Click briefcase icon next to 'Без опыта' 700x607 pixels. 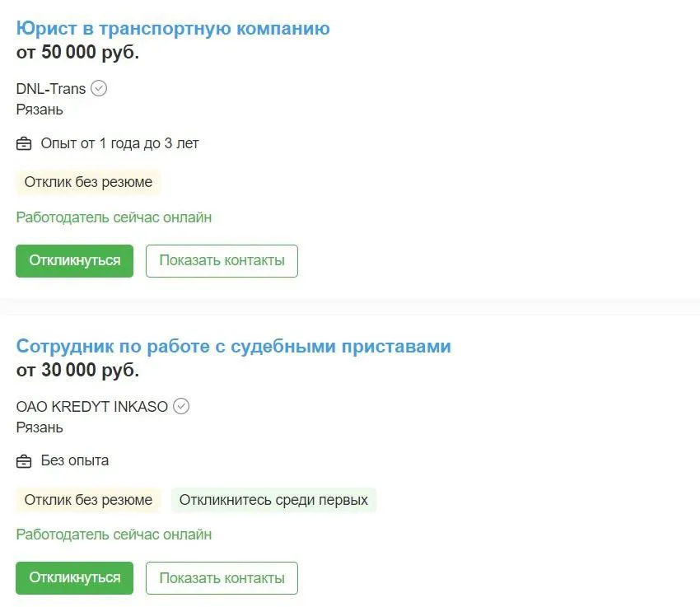click(24, 460)
